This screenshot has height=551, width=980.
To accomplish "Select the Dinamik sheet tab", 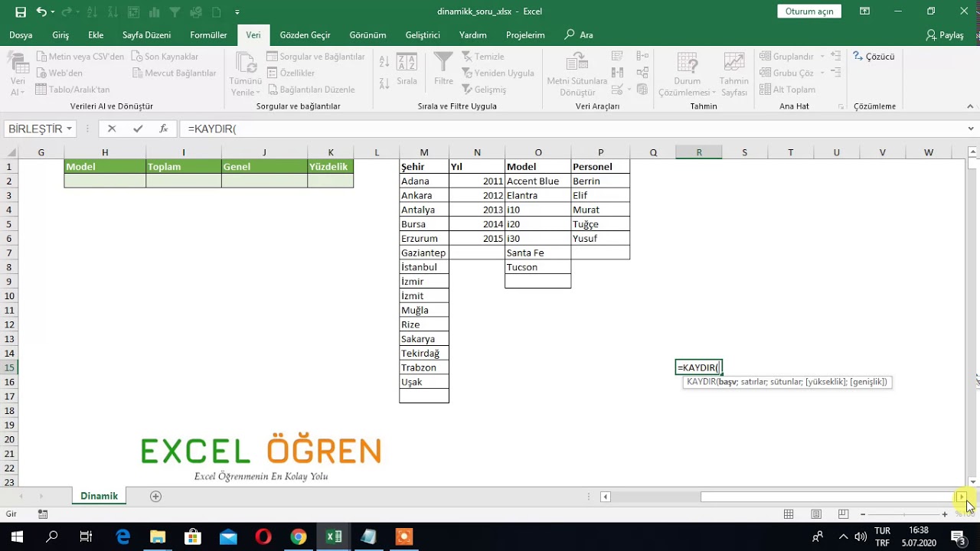I will 100,496.
